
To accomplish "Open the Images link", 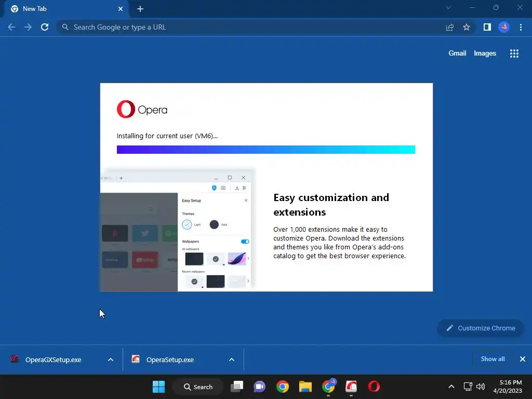I will 485,54.
